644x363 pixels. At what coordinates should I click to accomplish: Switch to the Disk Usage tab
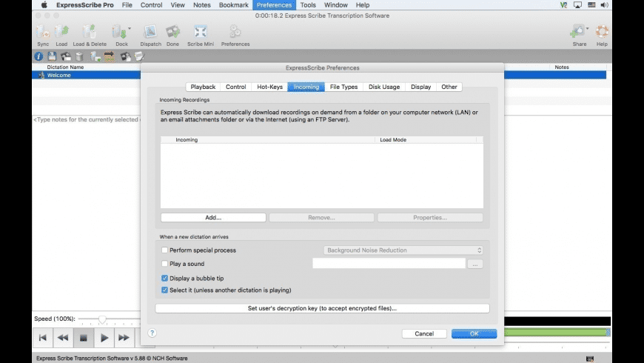click(384, 87)
